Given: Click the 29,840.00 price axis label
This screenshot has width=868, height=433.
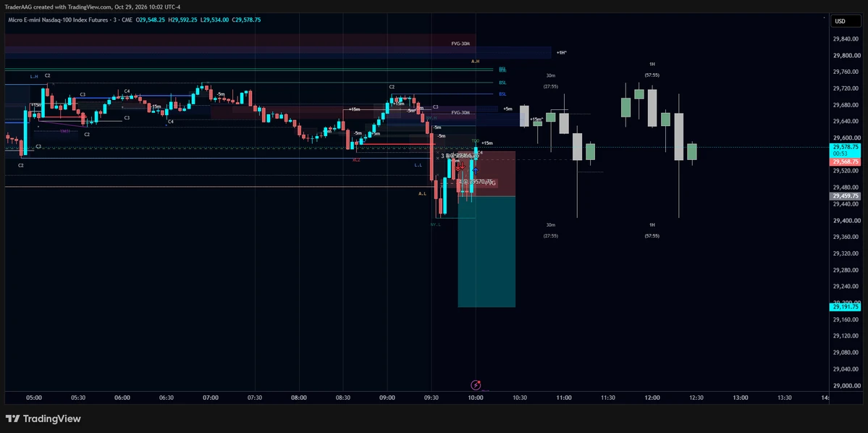Looking at the screenshot, I should (x=846, y=39).
